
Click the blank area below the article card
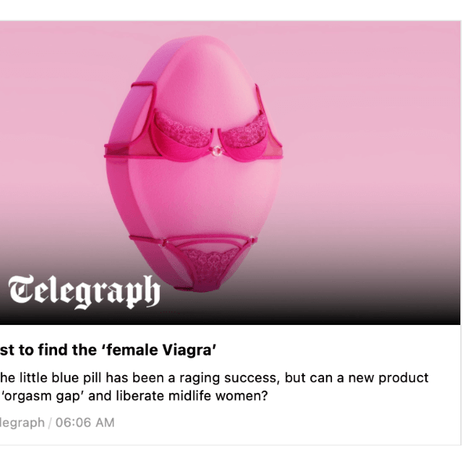(x=235, y=460)
